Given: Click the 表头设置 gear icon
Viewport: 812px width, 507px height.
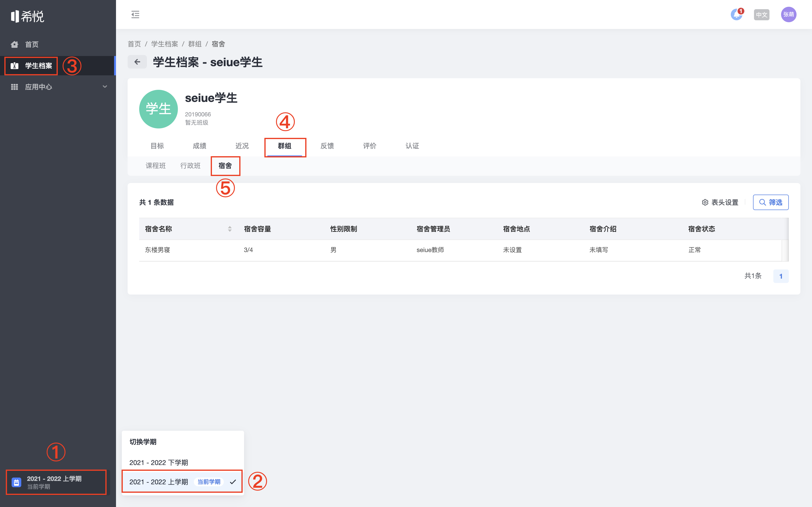Looking at the screenshot, I should pos(705,202).
